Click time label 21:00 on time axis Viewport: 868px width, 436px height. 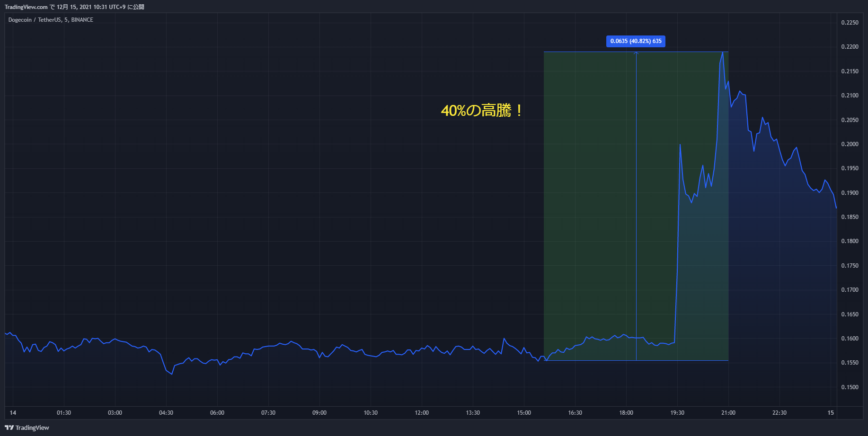point(728,413)
